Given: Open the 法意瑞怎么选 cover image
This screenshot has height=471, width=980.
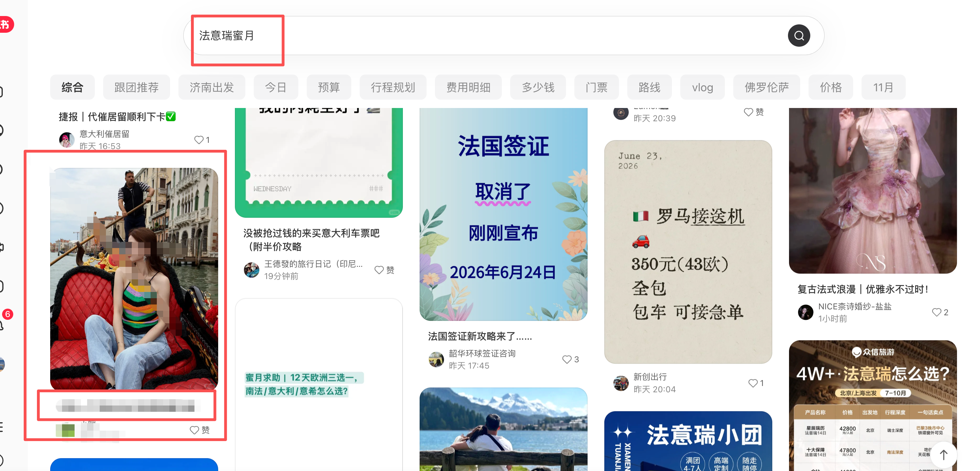Looking at the screenshot, I should (872, 406).
